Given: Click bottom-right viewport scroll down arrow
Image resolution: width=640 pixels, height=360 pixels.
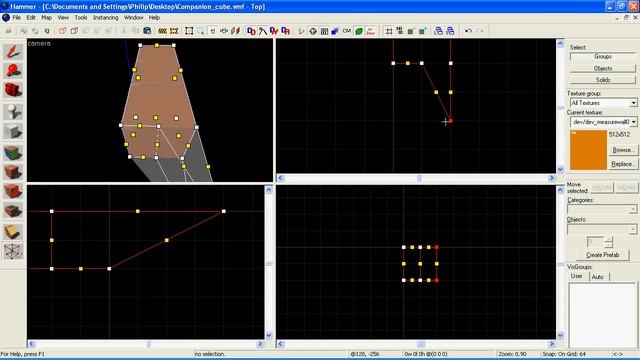Looking at the screenshot, I should (560, 336).
